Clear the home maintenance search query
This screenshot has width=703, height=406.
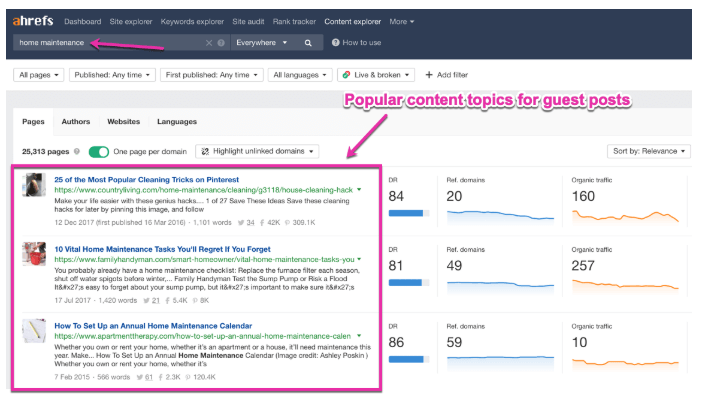209,43
